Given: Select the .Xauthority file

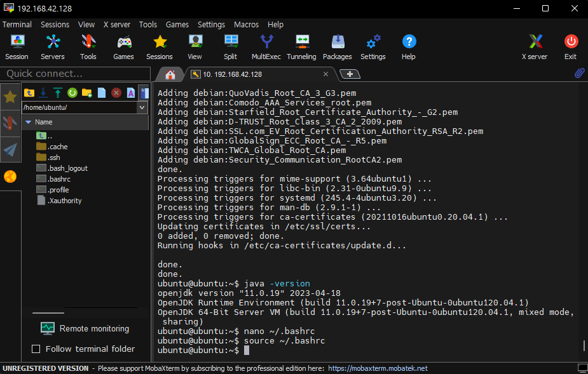Looking at the screenshot, I should coord(59,201).
